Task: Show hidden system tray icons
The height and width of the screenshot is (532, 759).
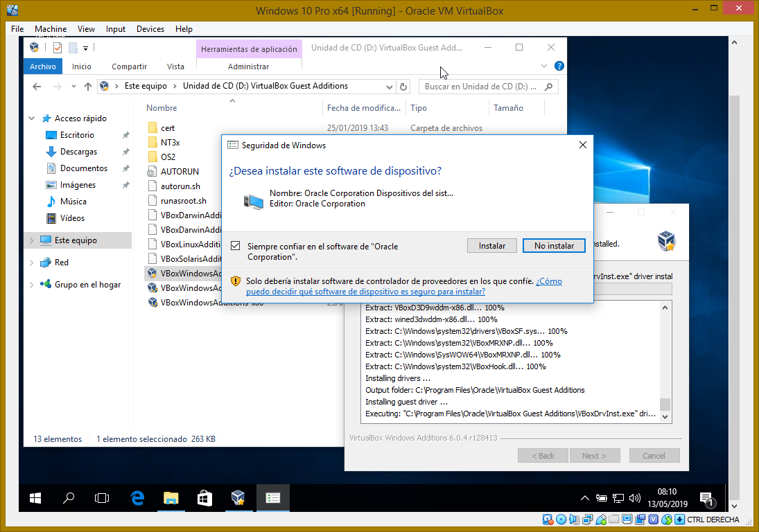Action: [585, 497]
